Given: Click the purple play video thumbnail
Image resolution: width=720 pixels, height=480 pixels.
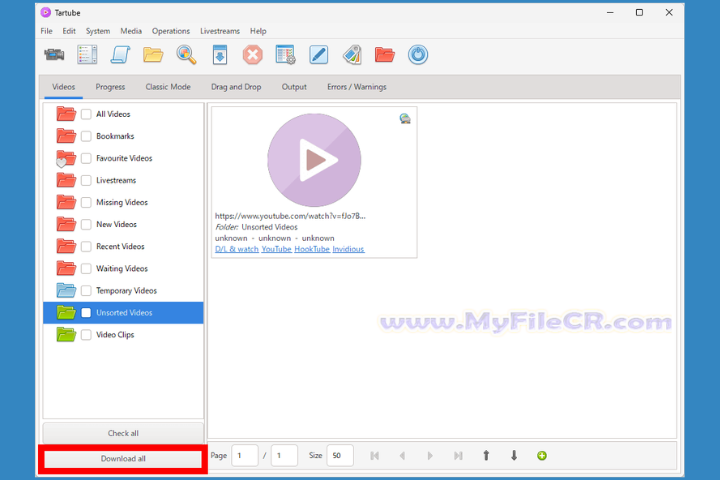Looking at the screenshot, I should coord(314,160).
